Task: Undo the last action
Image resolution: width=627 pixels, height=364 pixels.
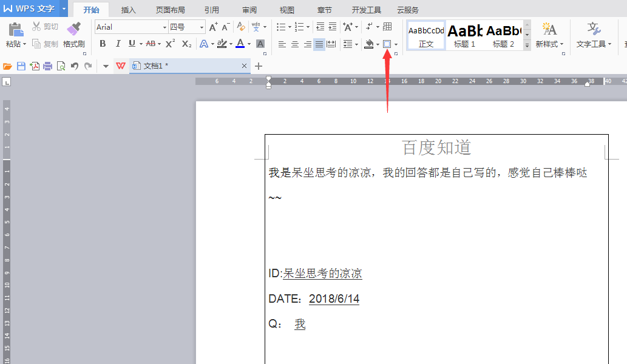Action: pyautogui.click(x=75, y=66)
